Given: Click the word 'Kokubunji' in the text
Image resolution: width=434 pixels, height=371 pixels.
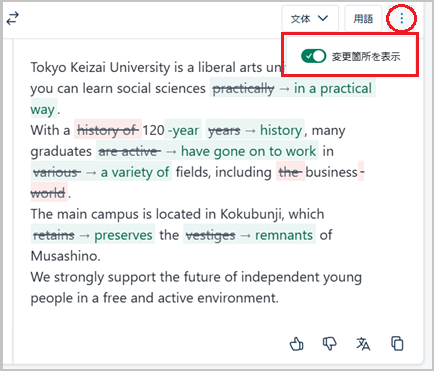Looking at the screenshot, I should [252, 214].
